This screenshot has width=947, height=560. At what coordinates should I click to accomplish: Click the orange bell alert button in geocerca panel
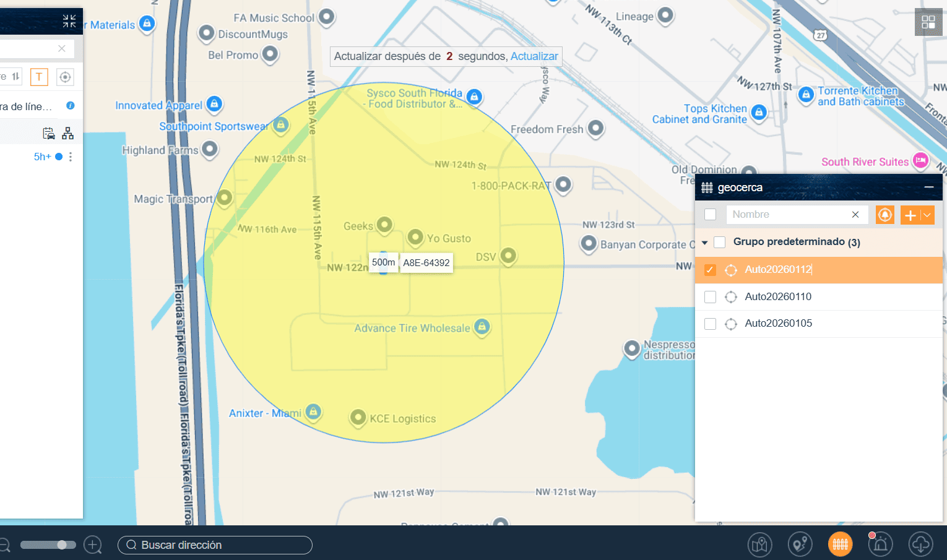point(885,215)
